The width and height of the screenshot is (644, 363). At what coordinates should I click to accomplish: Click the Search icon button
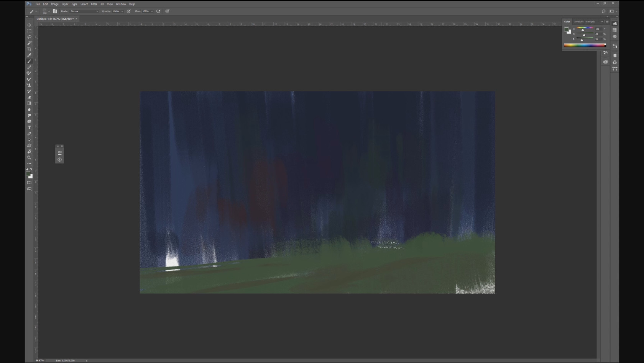point(603,11)
